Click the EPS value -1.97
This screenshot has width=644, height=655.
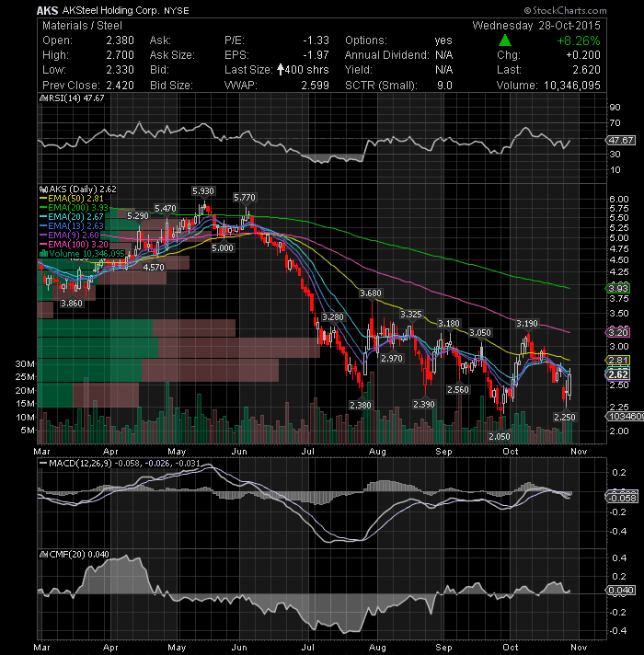click(x=316, y=55)
